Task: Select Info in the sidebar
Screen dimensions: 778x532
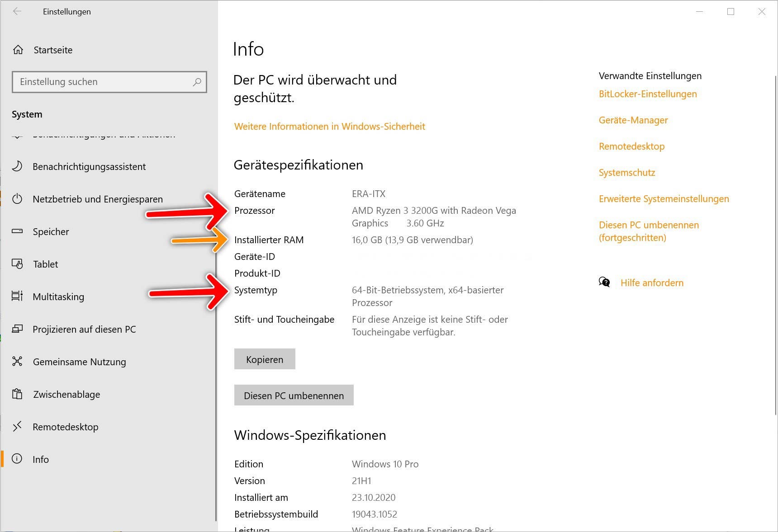Action: (x=41, y=459)
